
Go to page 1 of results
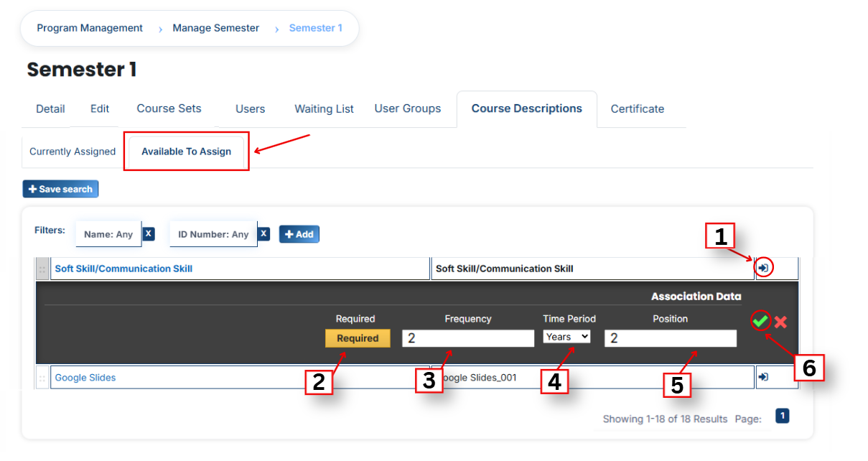[783, 415]
